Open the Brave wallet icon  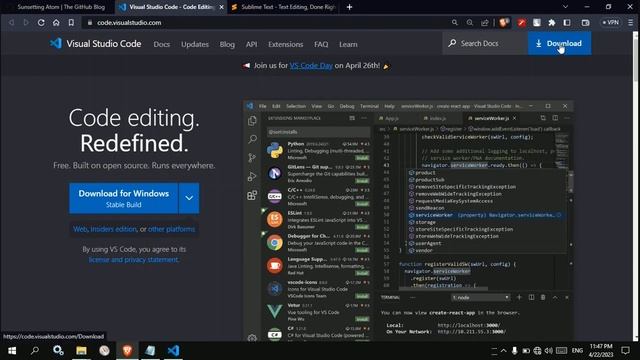[585, 22]
